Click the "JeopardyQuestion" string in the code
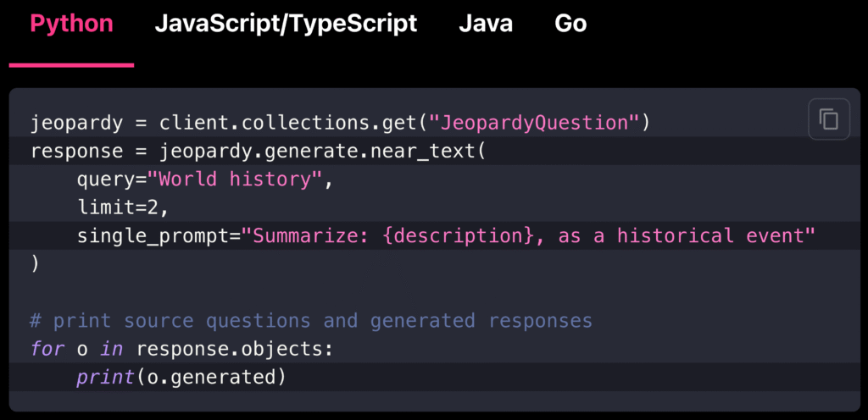The image size is (868, 420). [x=534, y=123]
